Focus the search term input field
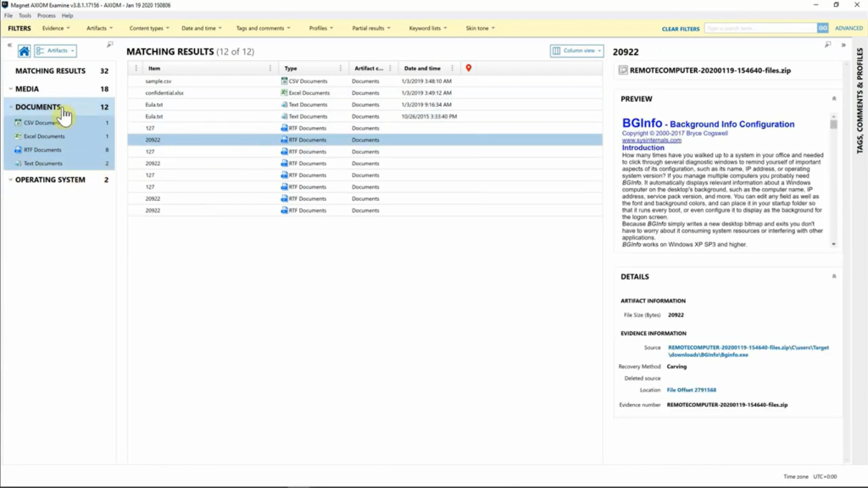 [760, 28]
